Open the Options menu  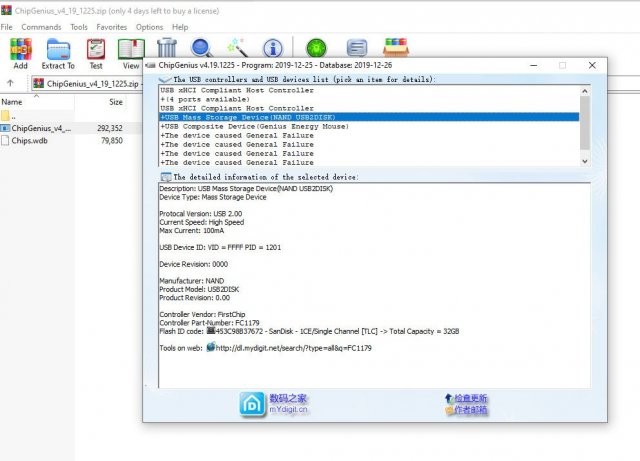point(149,27)
